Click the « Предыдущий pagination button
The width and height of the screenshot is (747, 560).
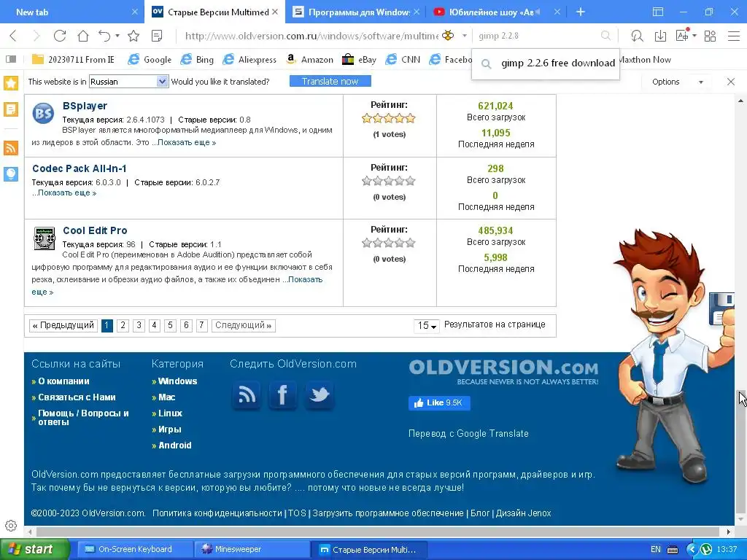(63, 325)
